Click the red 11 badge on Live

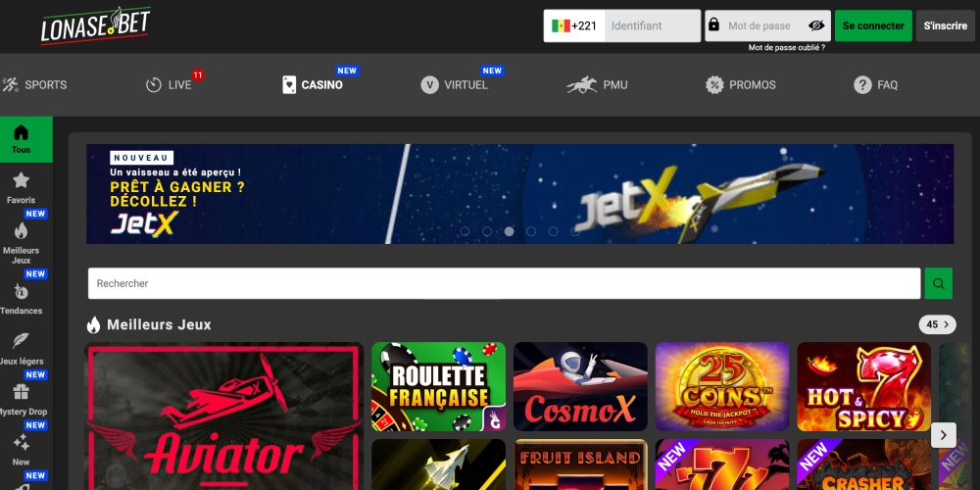(x=198, y=75)
